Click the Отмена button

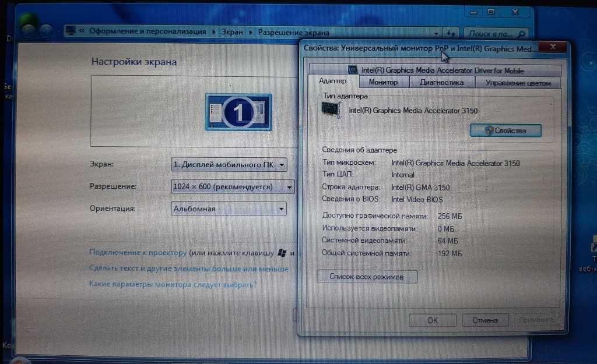tap(485, 320)
